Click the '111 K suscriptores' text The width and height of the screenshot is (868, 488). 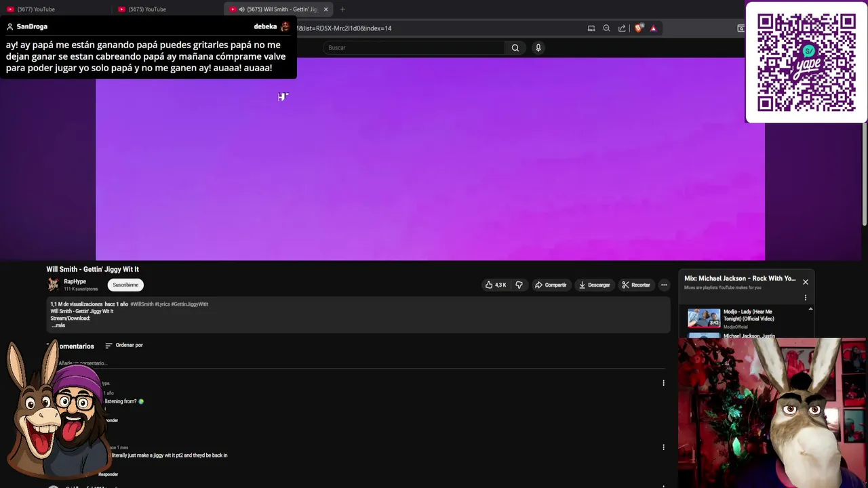point(81,289)
